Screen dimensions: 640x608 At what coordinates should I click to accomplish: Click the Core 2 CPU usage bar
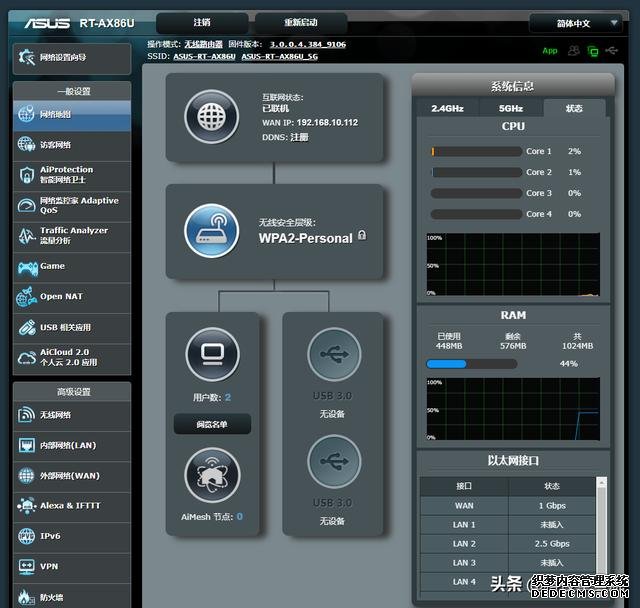coord(476,172)
